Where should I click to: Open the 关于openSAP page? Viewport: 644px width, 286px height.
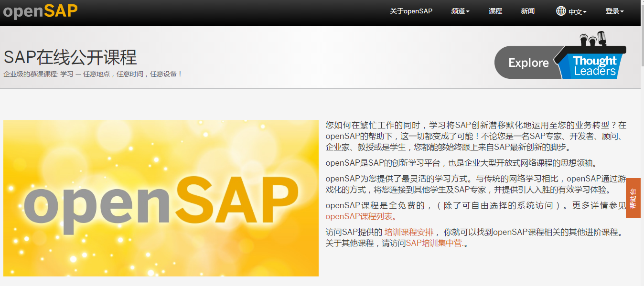coord(411,11)
